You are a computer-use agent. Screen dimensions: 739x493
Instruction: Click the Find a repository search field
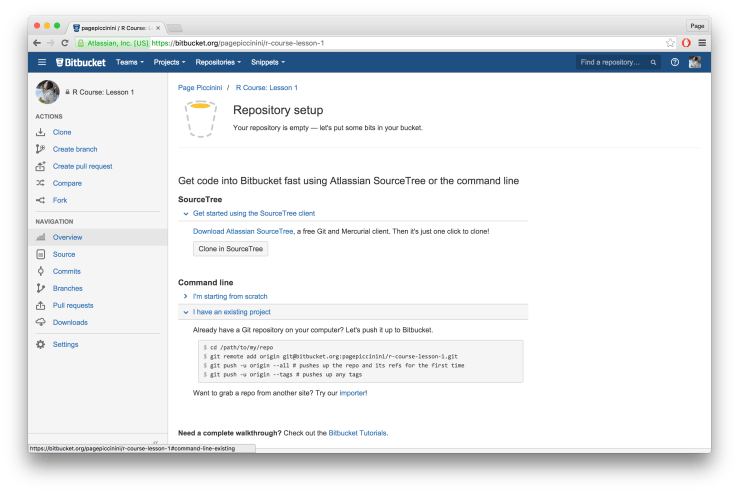pyautogui.click(x=614, y=62)
